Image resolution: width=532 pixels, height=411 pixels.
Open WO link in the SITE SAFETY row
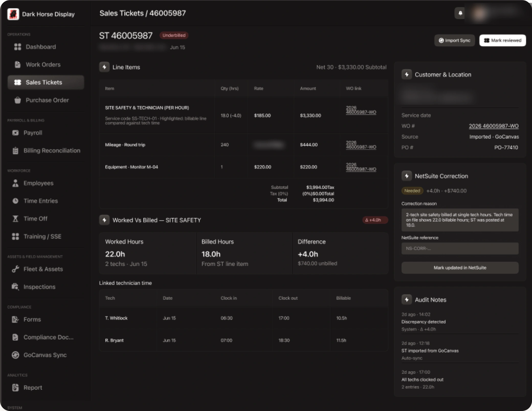[x=361, y=110]
